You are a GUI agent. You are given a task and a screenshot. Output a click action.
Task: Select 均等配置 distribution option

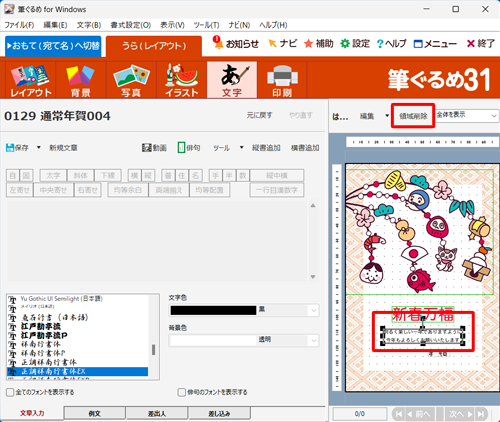(x=209, y=190)
